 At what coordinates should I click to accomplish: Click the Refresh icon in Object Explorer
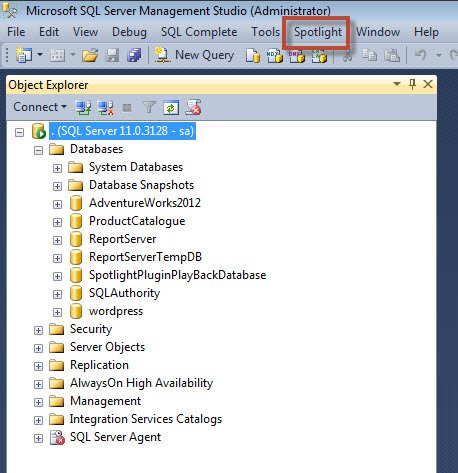(171, 108)
